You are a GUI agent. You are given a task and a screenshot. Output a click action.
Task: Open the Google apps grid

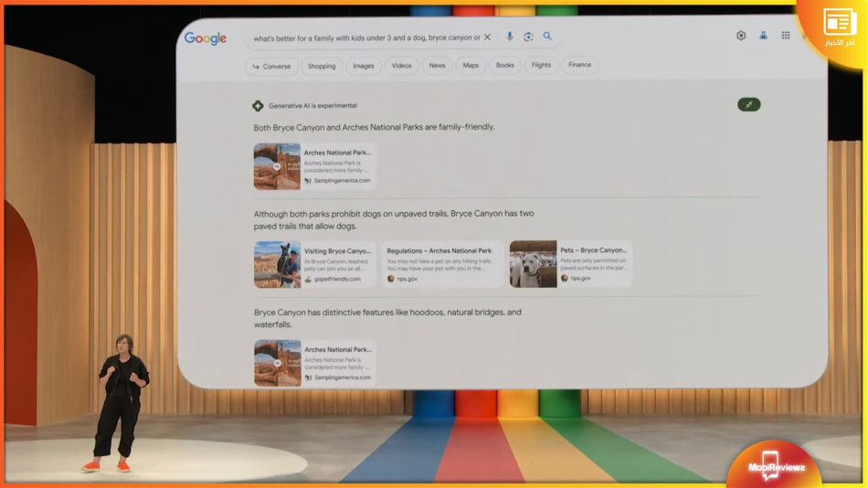(786, 36)
